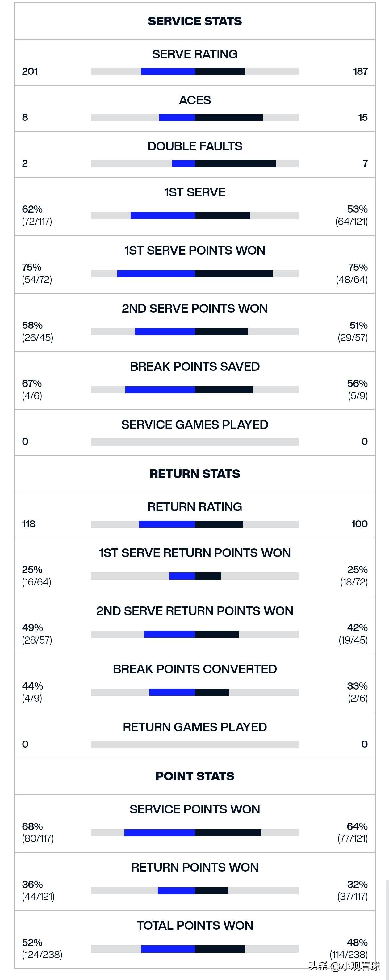389x980 pixels.
Task: Click the SERVE RATING comparison bar
Action: tap(195, 71)
